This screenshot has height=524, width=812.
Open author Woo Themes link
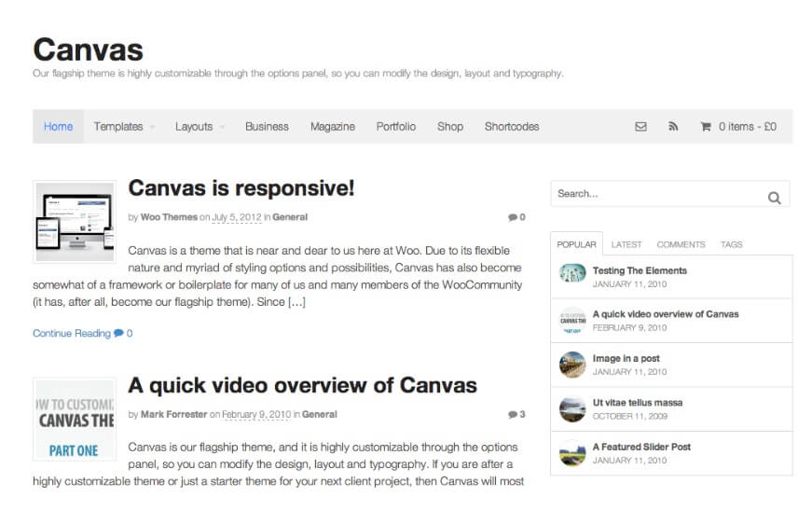pyautogui.click(x=169, y=217)
